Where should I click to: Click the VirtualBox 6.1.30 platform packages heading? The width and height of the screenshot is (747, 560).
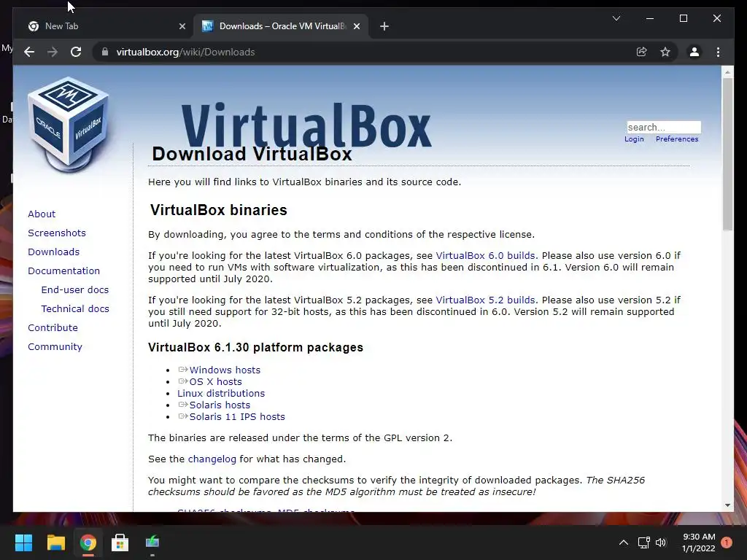tap(255, 348)
